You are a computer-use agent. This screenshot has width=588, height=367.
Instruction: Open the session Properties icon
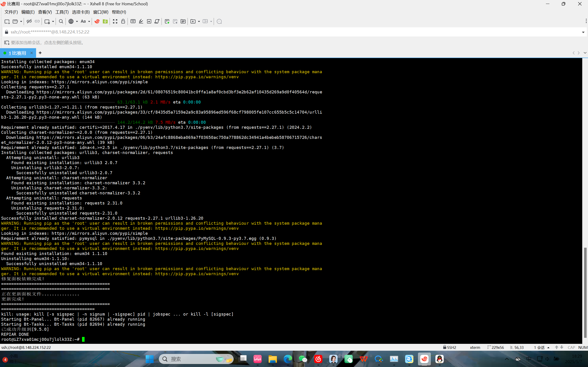tap(47, 21)
